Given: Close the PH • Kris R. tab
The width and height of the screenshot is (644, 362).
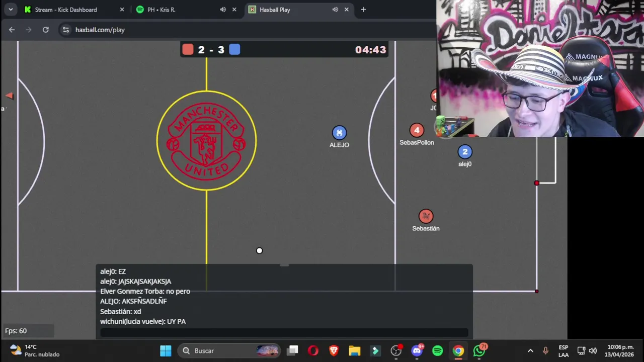Looking at the screenshot, I should [x=234, y=10].
